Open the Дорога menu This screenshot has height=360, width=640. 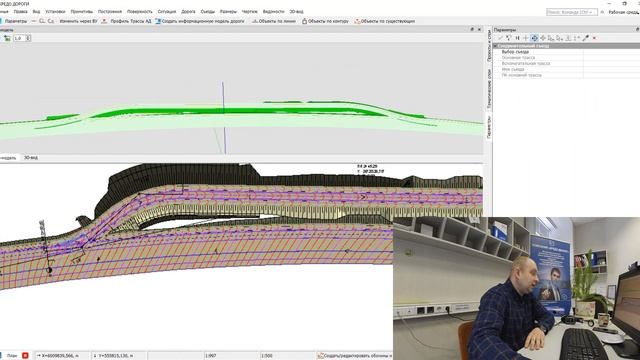(188, 12)
